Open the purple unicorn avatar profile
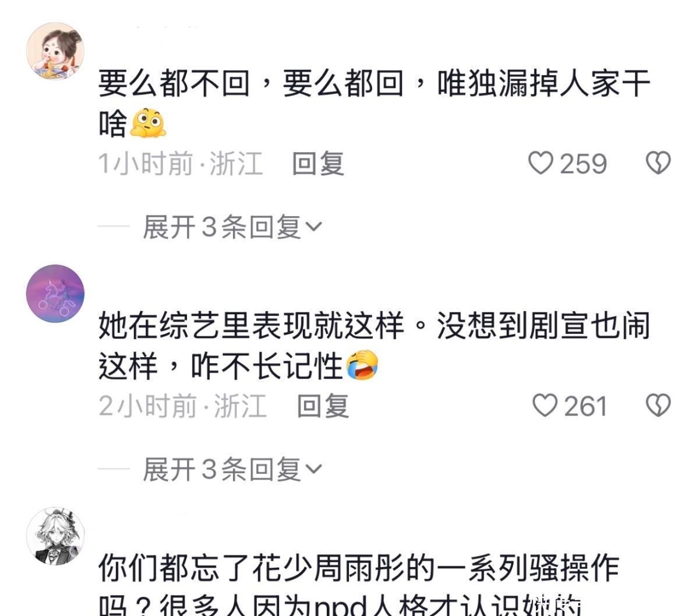Screen dimensions: 699x616 [55, 293]
